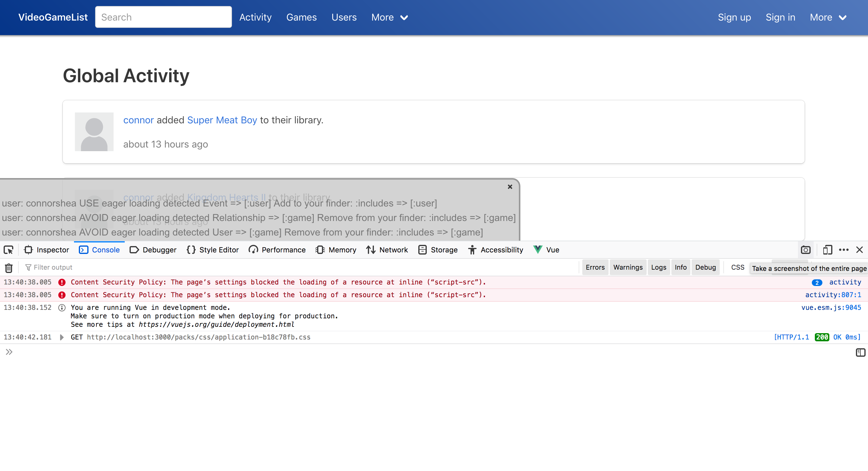Toggle the Warnings filter in console
Screen dimensions: 868x471
628,267
